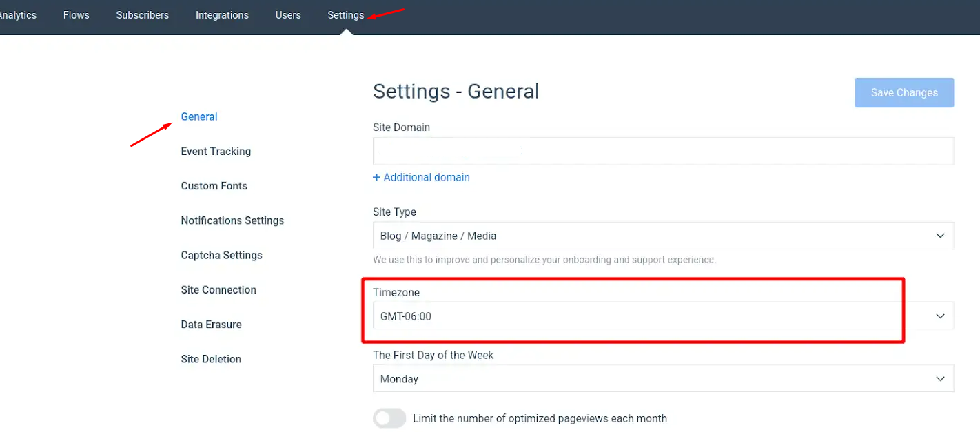Navigate to Captcha Settings

(x=221, y=255)
